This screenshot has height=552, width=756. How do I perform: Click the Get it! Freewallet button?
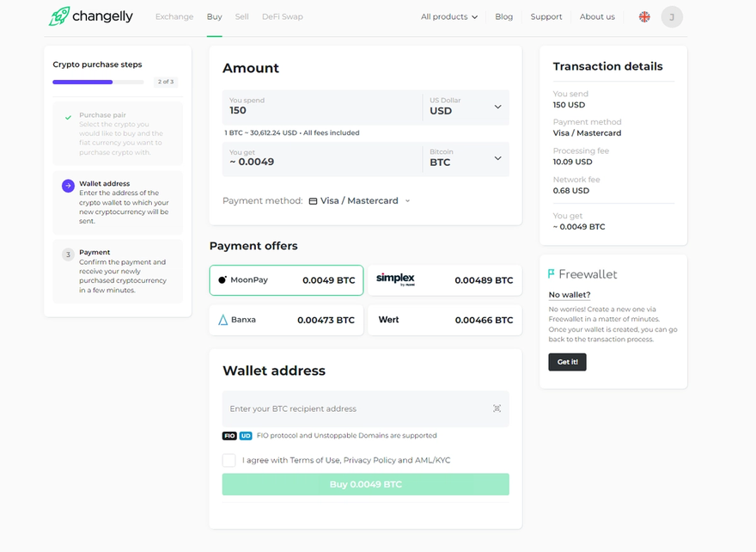(567, 361)
